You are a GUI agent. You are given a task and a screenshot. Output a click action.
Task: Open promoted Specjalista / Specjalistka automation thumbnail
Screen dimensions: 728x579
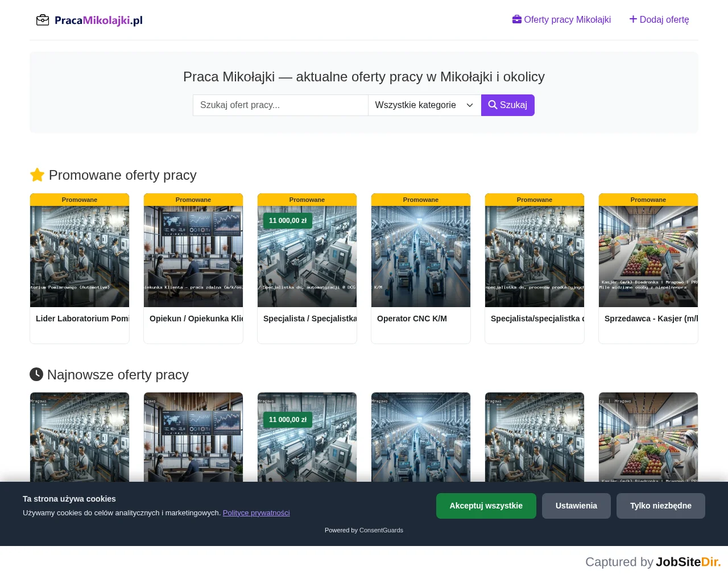tap(307, 257)
